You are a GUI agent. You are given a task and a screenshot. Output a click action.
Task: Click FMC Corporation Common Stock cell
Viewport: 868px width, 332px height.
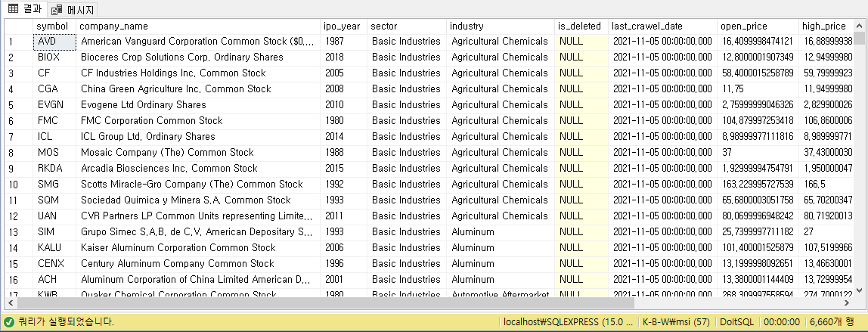[198, 121]
